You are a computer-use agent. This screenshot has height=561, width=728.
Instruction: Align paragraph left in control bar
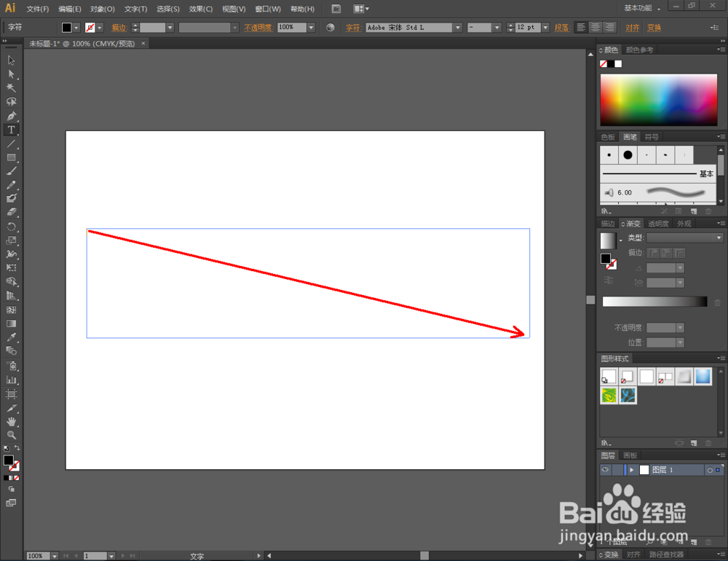(581, 28)
